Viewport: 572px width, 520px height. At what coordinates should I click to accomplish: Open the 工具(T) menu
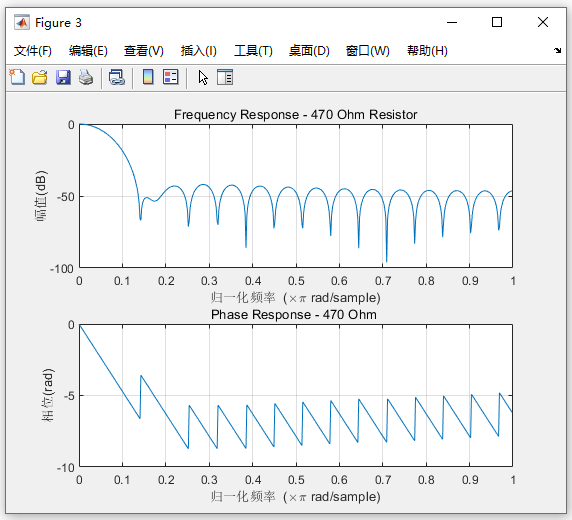pyautogui.click(x=253, y=51)
